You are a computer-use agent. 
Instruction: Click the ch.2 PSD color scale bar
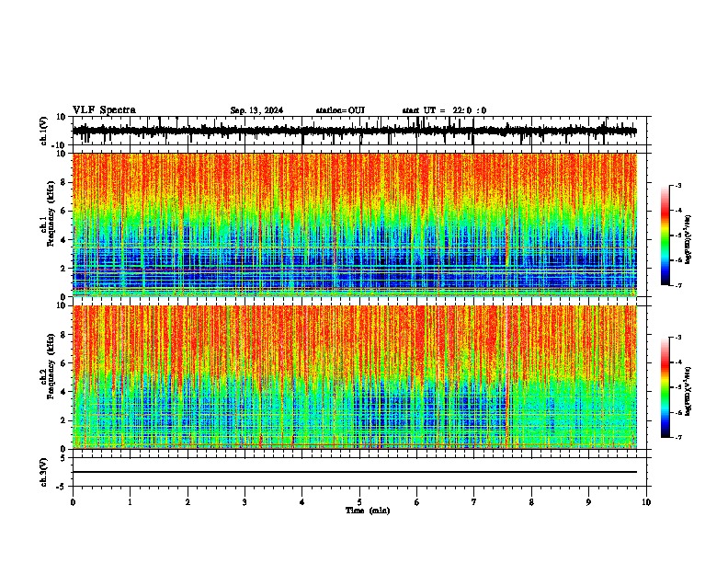(x=665, y=387)
